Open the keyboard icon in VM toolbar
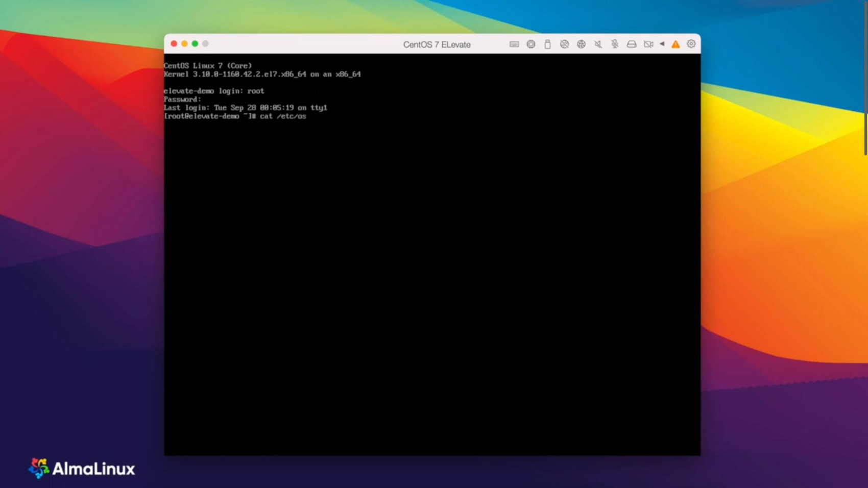 pos(514,44)
